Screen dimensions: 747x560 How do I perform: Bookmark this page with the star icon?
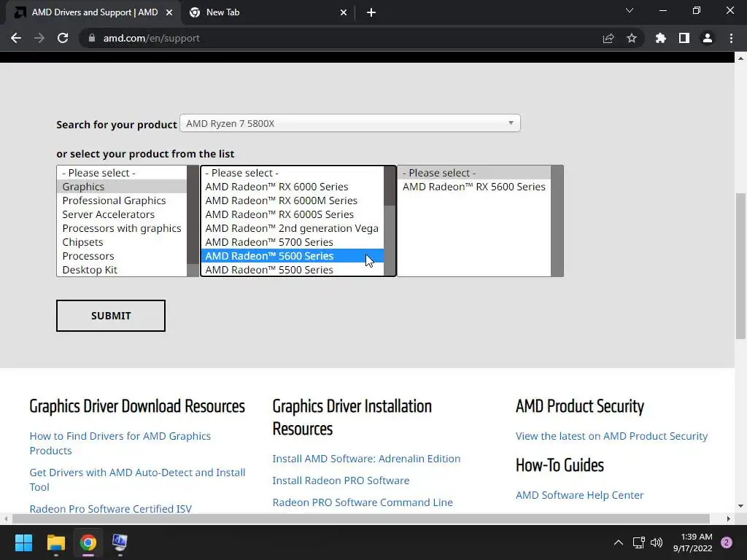tap(632, 38)
